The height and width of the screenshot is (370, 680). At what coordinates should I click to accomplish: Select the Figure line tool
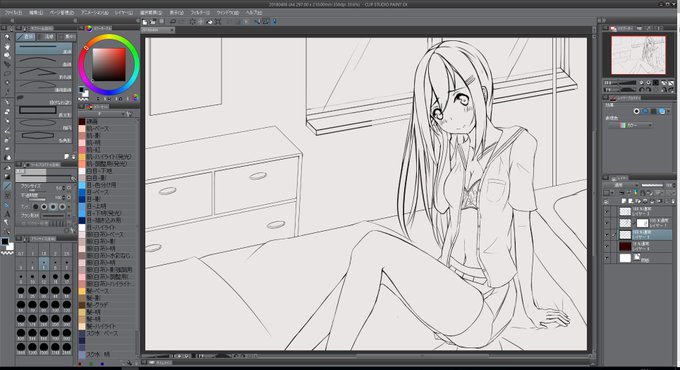click(x=7, y=186)
